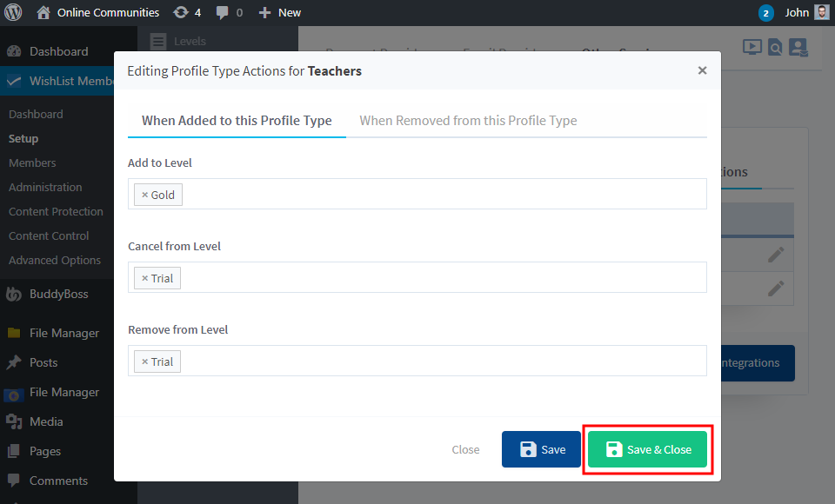The height and width of the screenshot is (504, 835).
Task: Open the Cancel from Level selection field
Action: [x=435, y=277]
